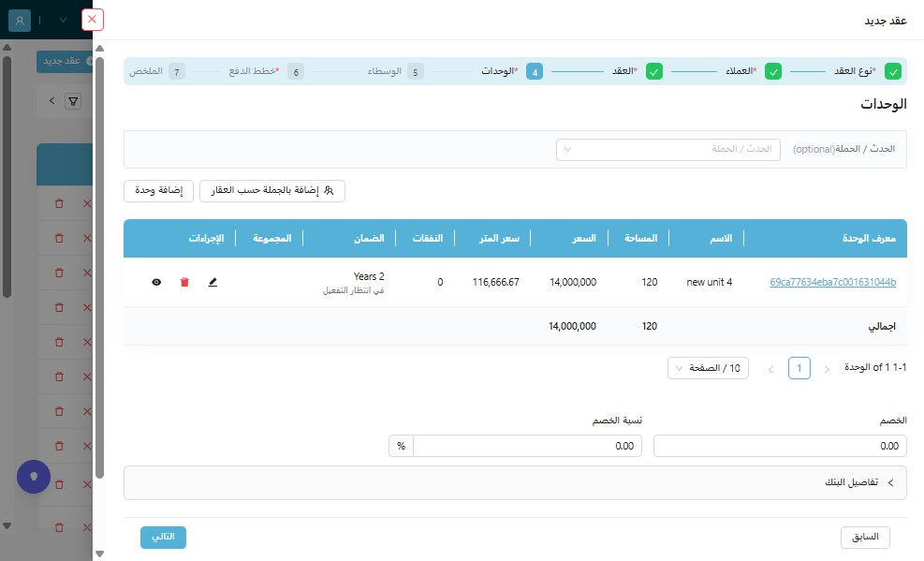Image resolution: width=924 pixels, height=561 pixels.
Task: Click into the نسبة الخصم percentage input
Action: (527, 446)
